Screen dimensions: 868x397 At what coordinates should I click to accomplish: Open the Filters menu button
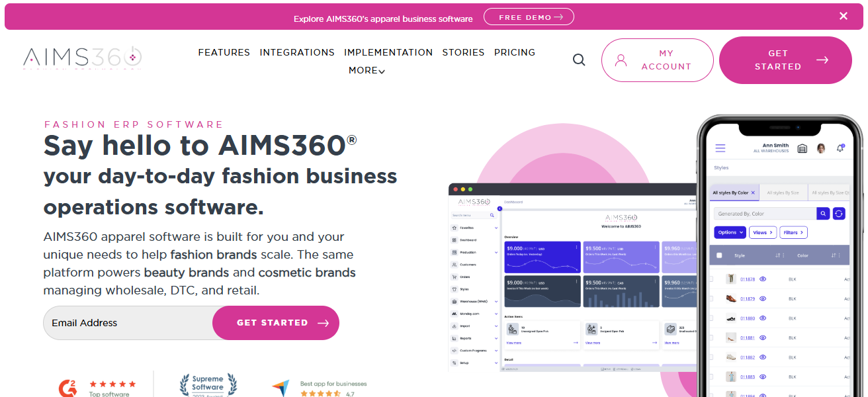pos(794,232)
